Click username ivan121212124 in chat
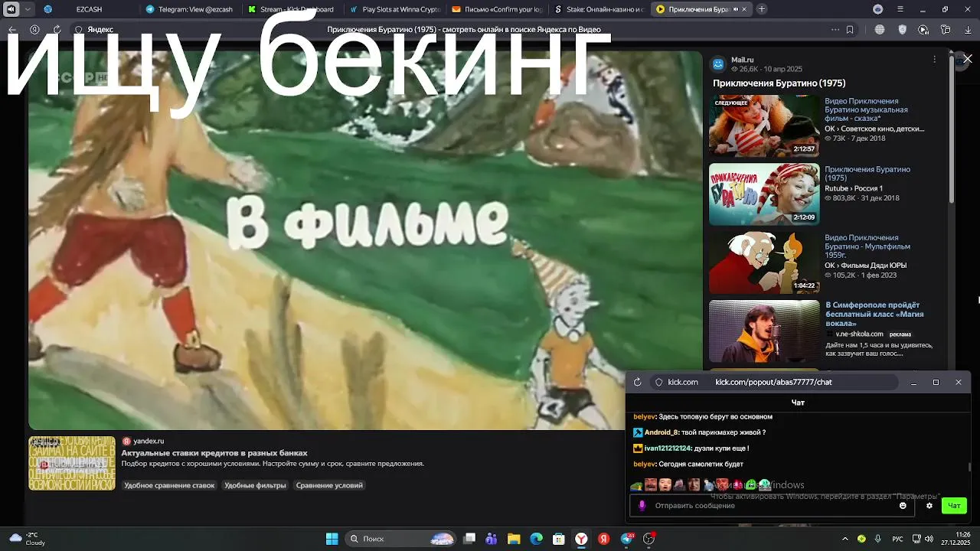 click(668, 448)
